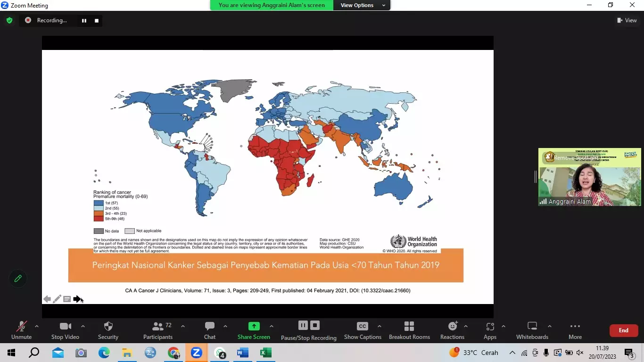Click Anggraini Alam's video thumbnail
Viewport: 644px width, 362px height.
(x=589, y=177)
